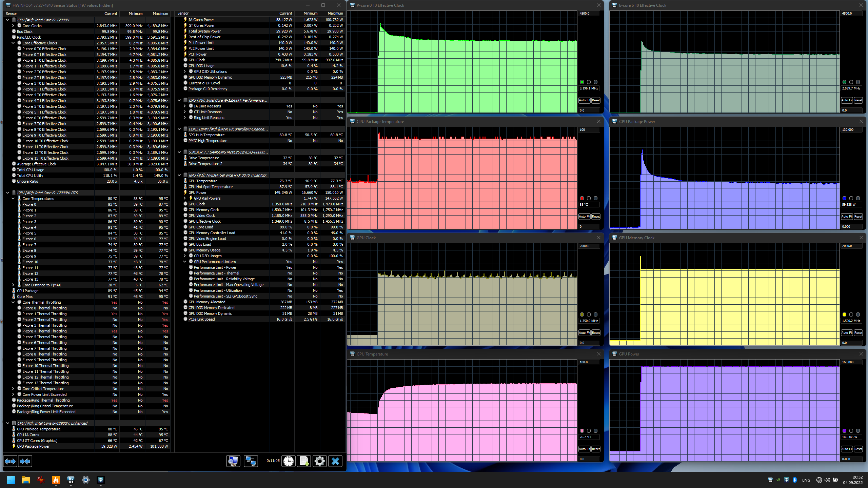This screenshot has height=488, width=868.
Task: Open the system summary monitor icon
Action: click(233, 461)
